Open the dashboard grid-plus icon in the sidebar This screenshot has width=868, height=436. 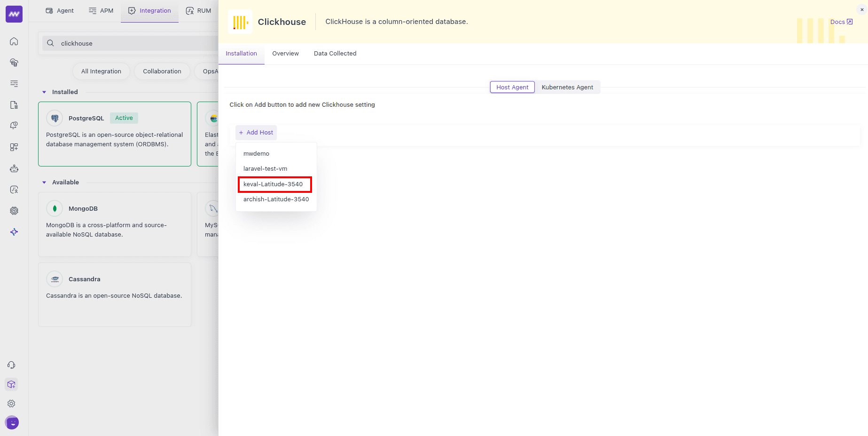click(14, 147)
